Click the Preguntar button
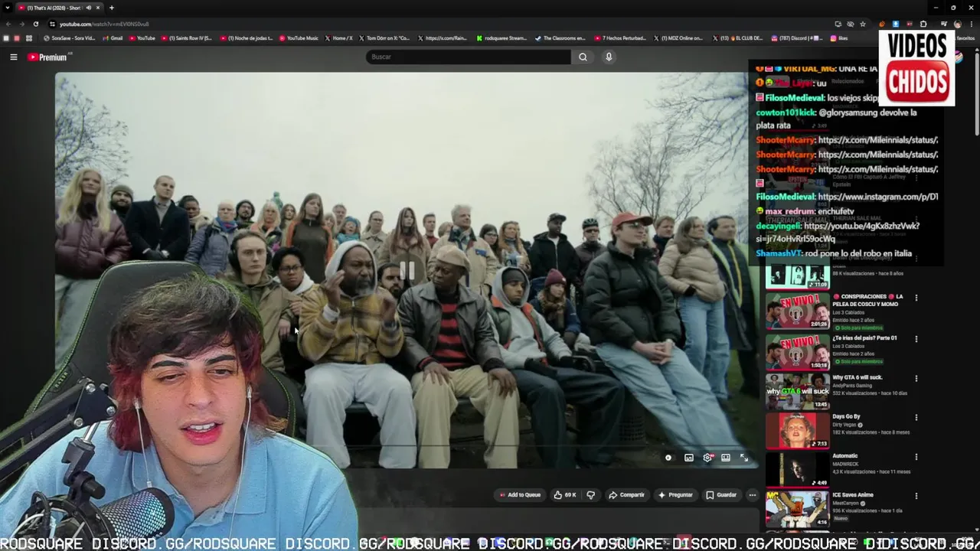This screenshot has height=551, width=980. coord(675,495)
